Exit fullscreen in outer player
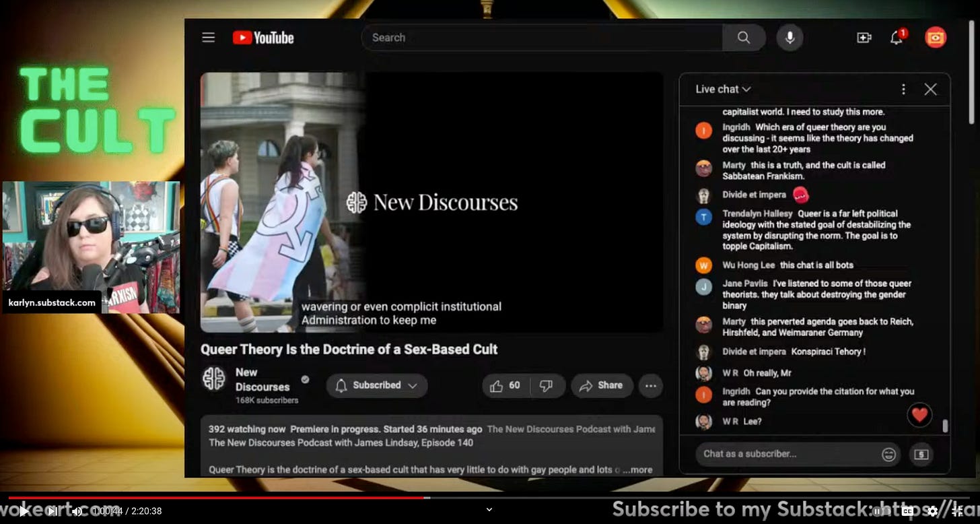This screenshot has height=524, width=980. tap(957, 511)
